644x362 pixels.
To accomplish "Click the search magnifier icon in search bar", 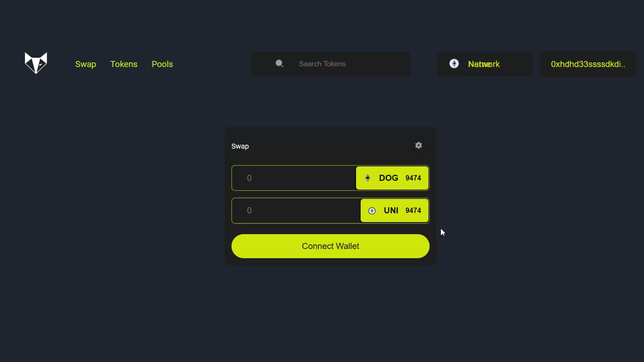I will click(279, 64).
